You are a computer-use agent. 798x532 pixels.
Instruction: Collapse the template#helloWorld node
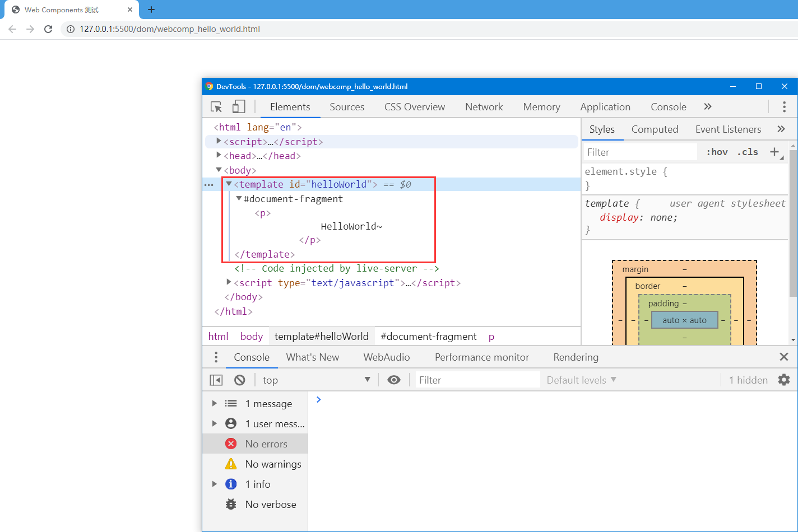(x=229, y=184)
